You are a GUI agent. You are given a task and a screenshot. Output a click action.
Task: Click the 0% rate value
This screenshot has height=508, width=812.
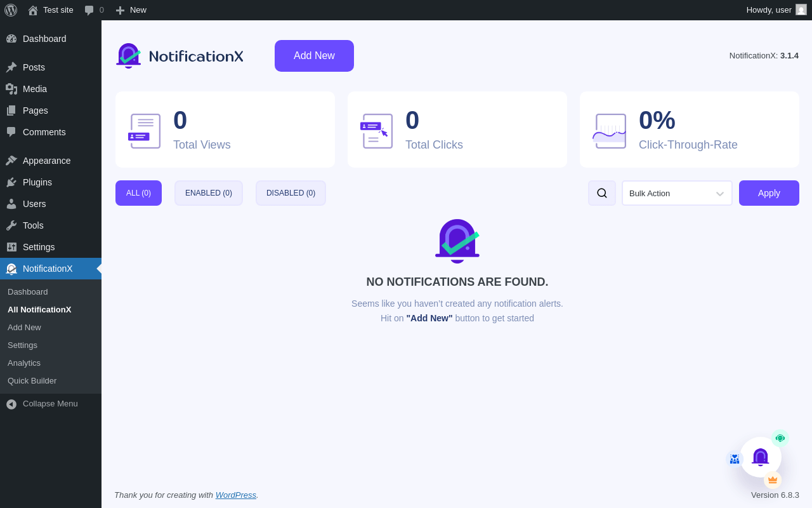(x=657, y=121)
